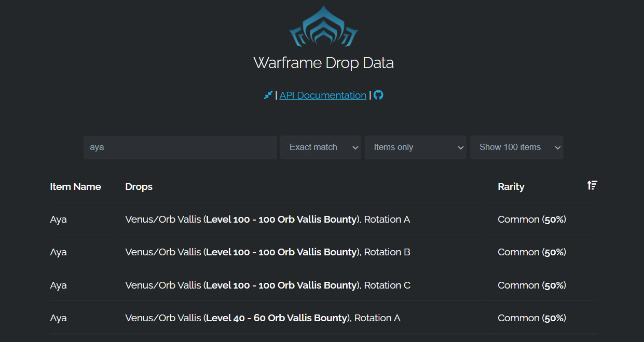The image size is (644, 342).
Task: Click the Drops column header
Action: (139, 187)
